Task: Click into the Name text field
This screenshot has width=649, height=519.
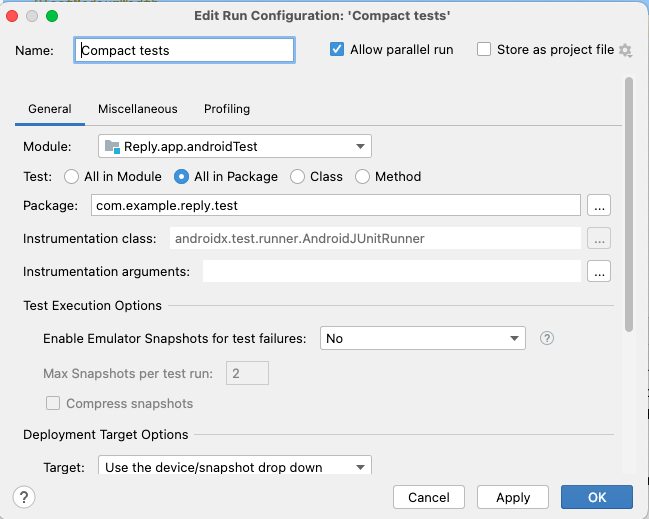Action: (x=185, y=50)
